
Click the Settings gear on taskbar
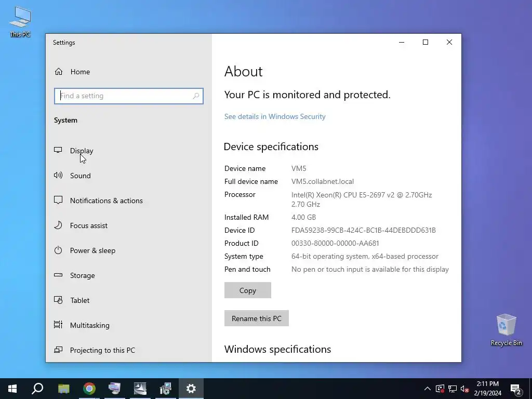tap(191, 389)
